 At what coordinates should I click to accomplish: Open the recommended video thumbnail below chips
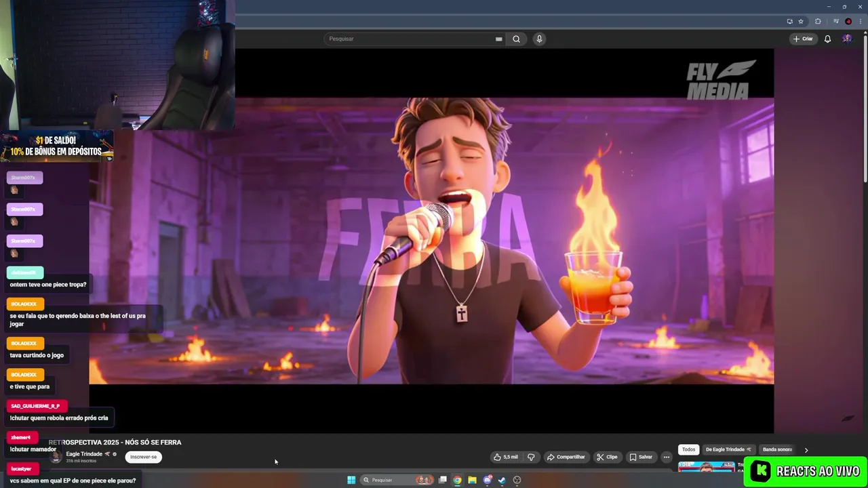pos(706,466)
